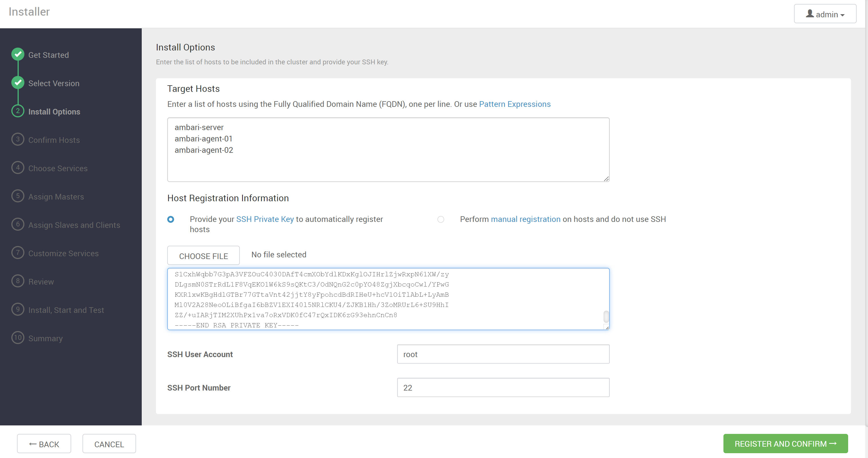Click the admin user silhouette icon

(810, 14)
